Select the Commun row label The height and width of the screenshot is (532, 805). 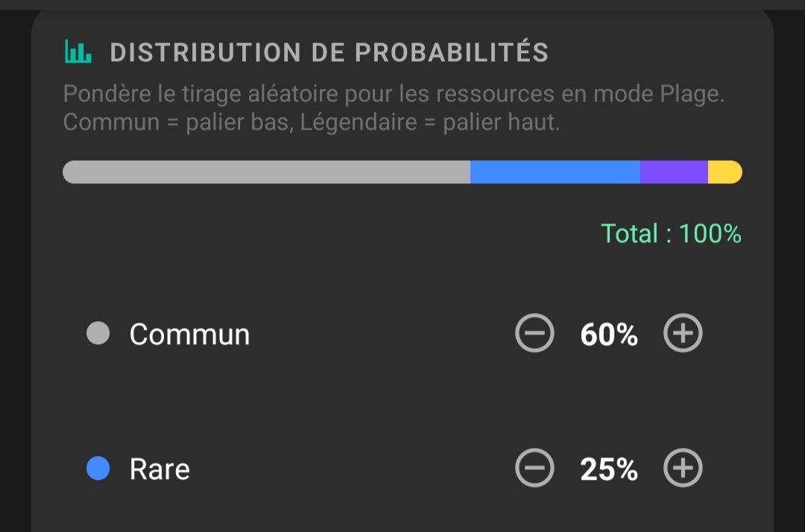pyautogui.click(x=189, y=333)
